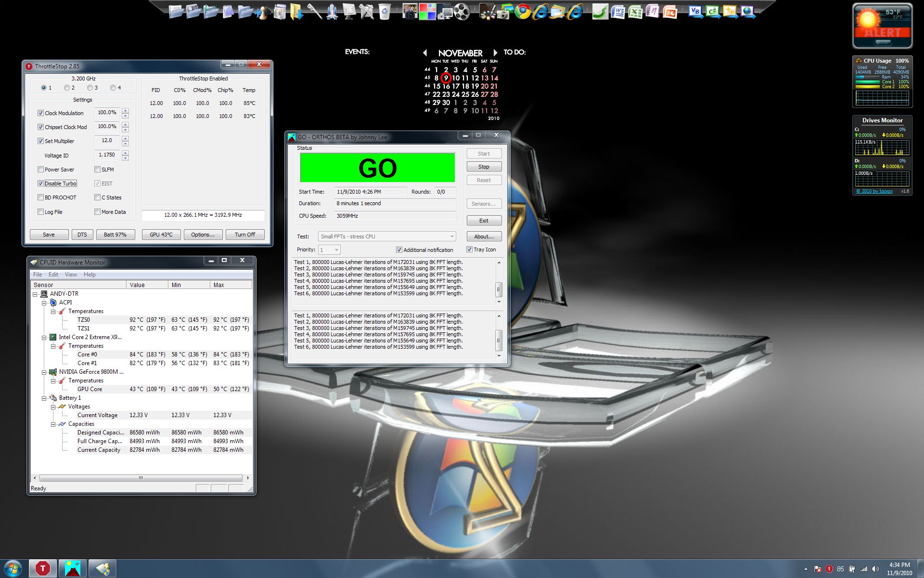Launch PowerPoint from the top dock
The image size is (924, 578).
pos(670,12)
